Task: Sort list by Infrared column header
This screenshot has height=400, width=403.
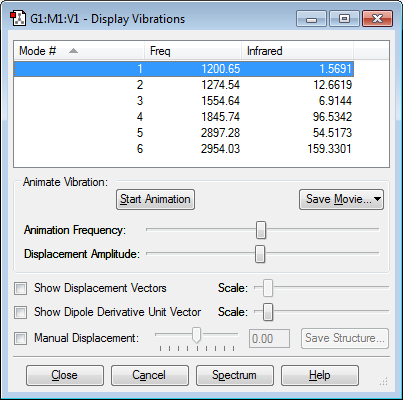Action: (x=297, y=51)
